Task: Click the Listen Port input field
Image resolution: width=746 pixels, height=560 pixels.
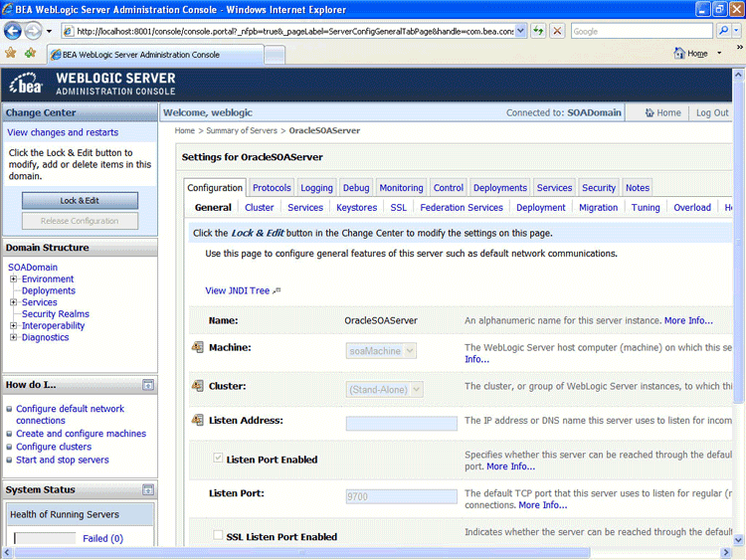Action: tap(402, 496)
